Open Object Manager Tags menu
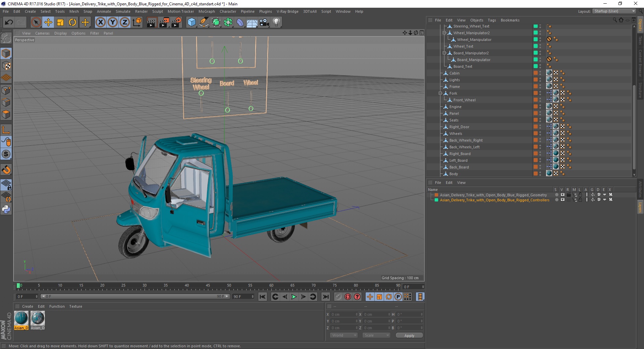This screenshot has width=644, height=349. click(492, 20)
